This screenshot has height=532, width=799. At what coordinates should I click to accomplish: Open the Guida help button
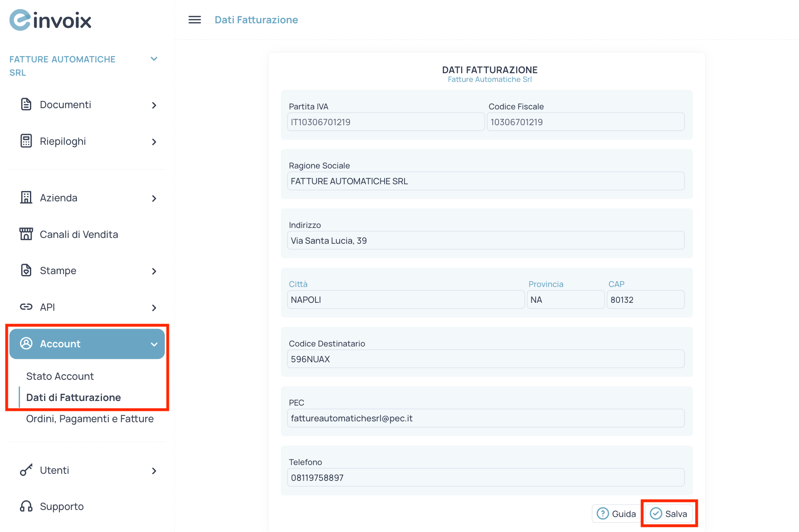[x=616, y=514]
